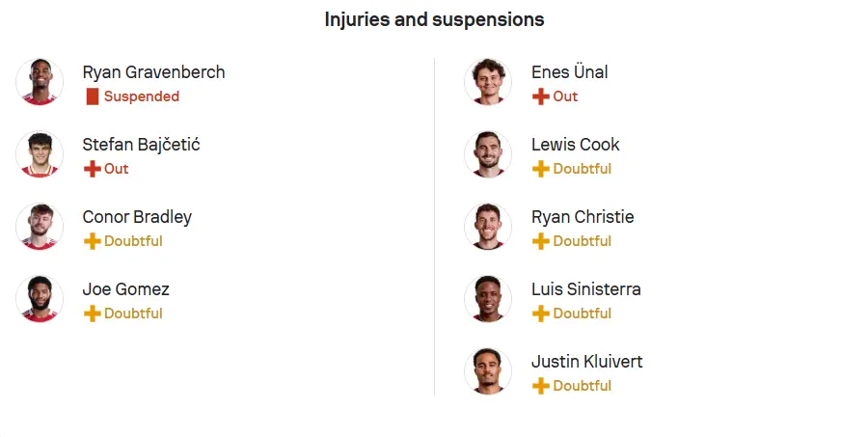The width and height of the screenshot is (868, 437).
Task: Click the red card icon beside Suspended
Action: 93,96
